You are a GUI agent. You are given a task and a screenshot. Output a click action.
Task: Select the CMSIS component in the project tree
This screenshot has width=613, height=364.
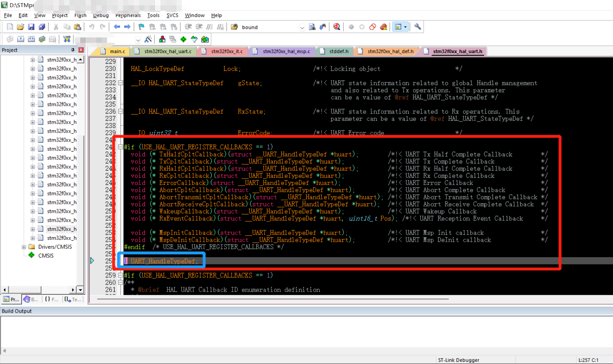point(46,256)
